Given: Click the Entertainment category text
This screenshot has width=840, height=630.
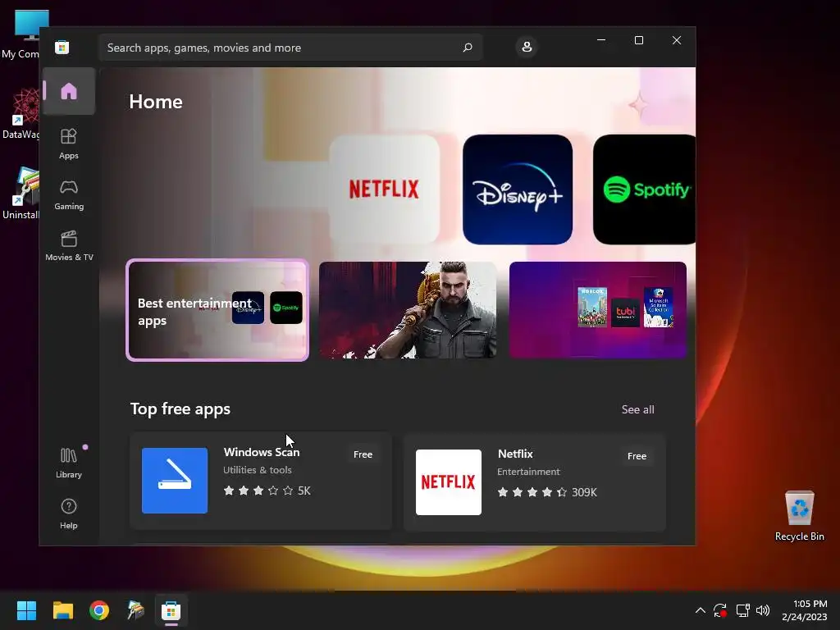Looking at the screenshot, I should point(528,472).
